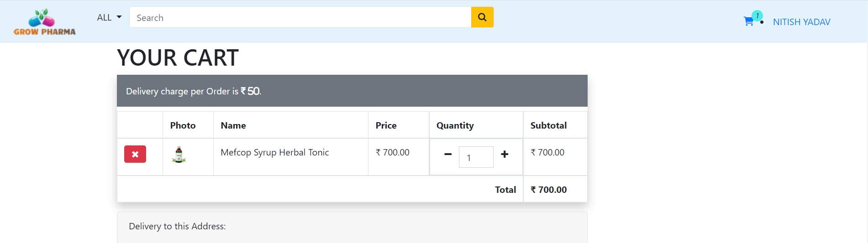The image size is (868, 243).
Task: Remove Mefcop Syrup with red X button
Action: click(135, 155)
